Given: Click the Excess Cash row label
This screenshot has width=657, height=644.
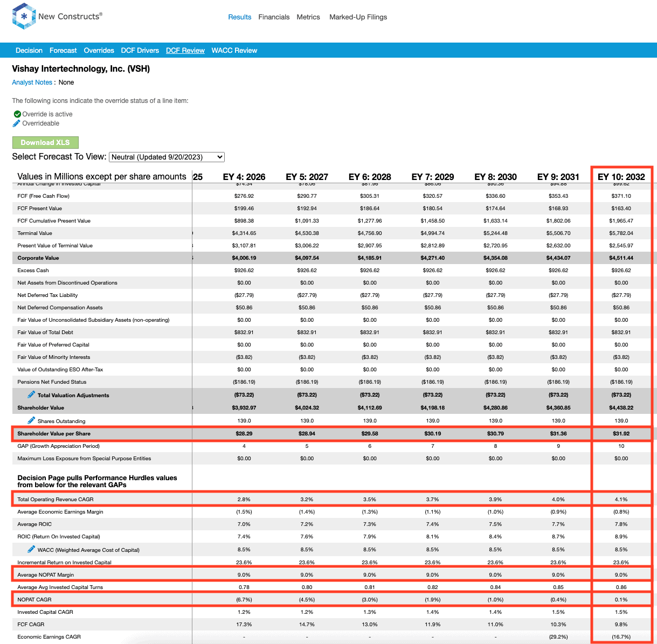Looking at the screenshot, I should [x=33, y=271].
